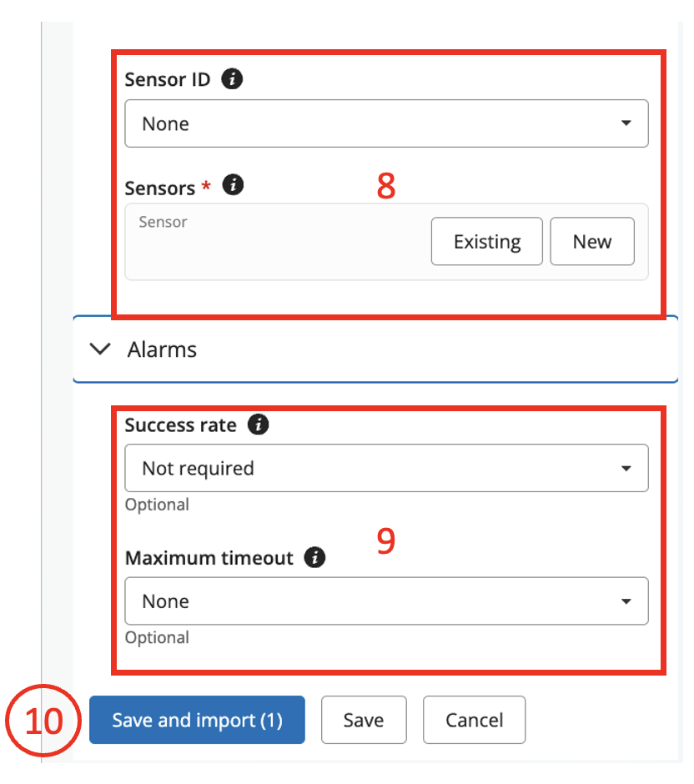694x784 pixels.
Task: Choose Existing to add a sensor
Action: (x=487, y=242)
